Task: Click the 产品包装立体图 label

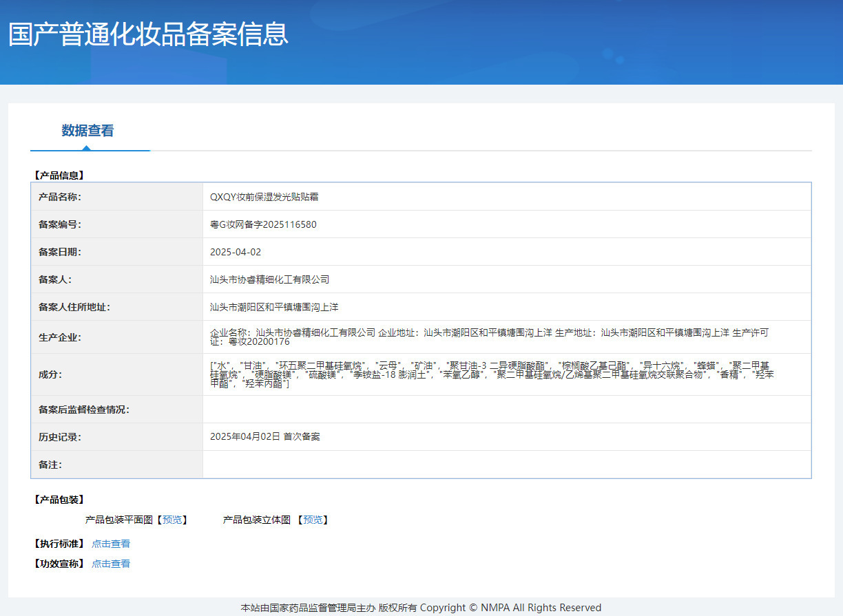Action: [x=257, y=520]
